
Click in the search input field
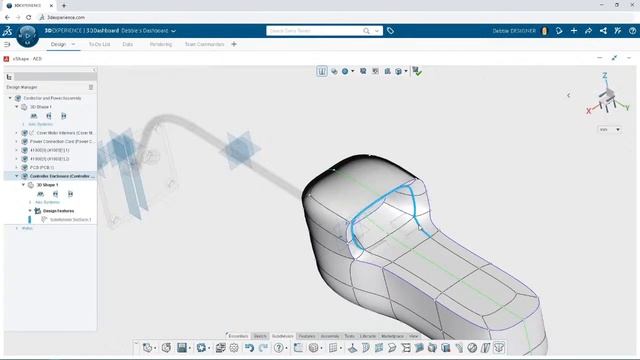point(315,31)
